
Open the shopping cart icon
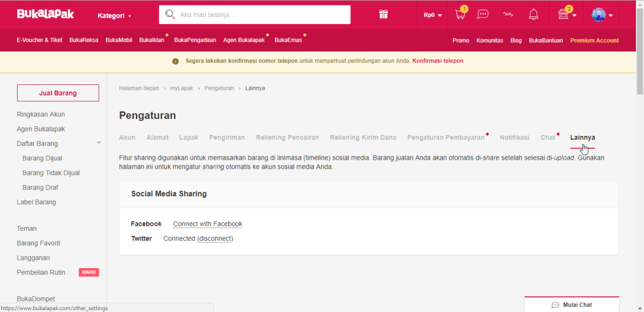[460, 14]
